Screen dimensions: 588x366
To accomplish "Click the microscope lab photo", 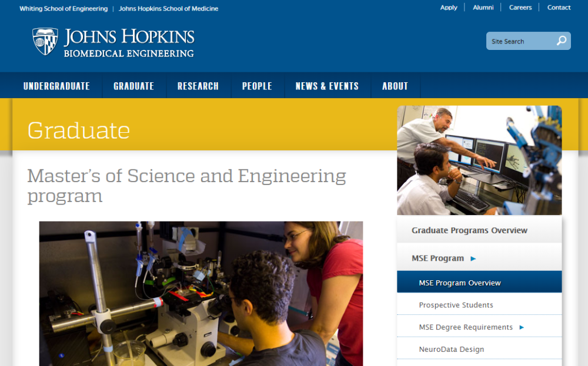I will 201,294.
